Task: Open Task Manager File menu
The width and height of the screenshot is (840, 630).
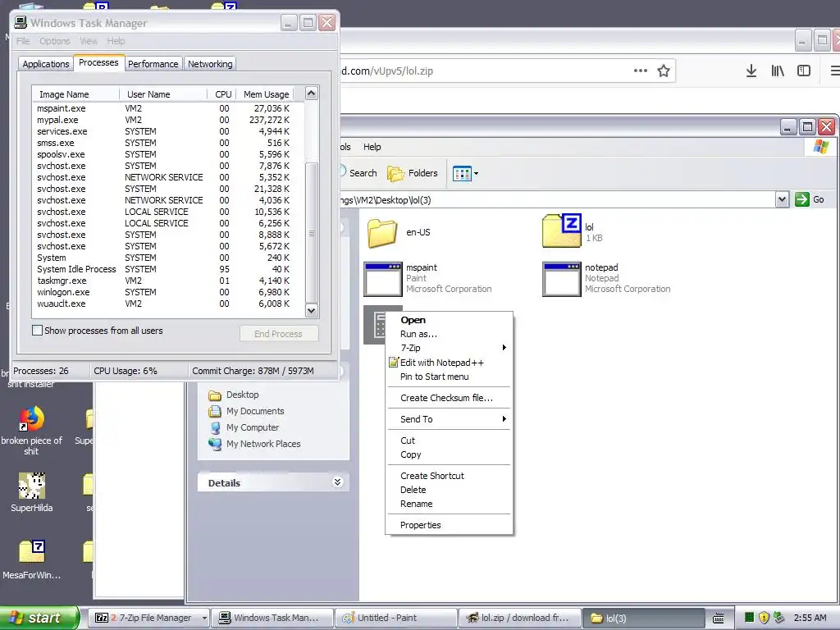Action: (23, 41)
